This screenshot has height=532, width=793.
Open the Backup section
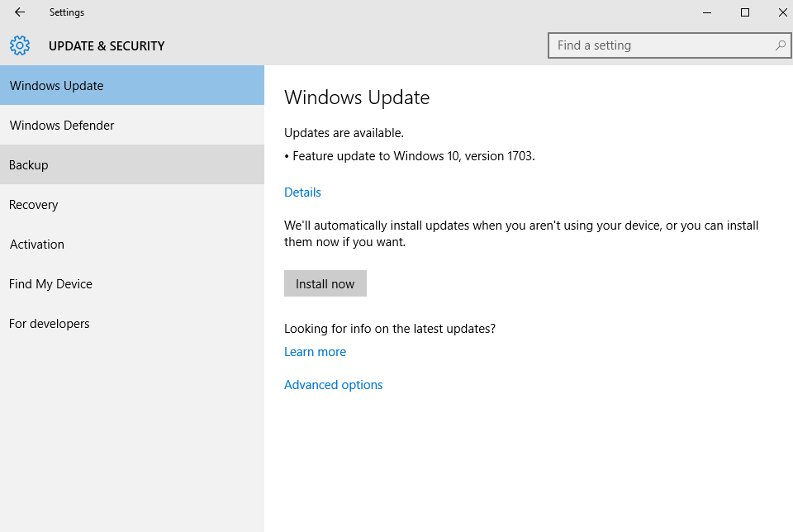pyautogui.click(x=132, y=165)
